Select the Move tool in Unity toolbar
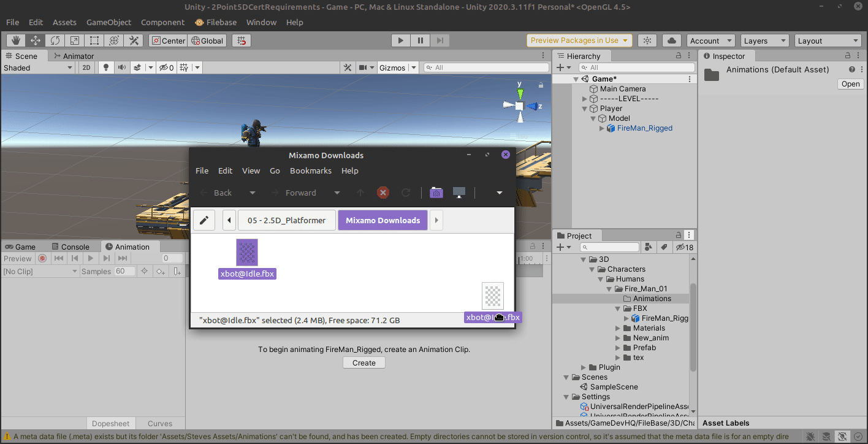Image resolution: width=868 pixels, height=444 pixels. 36,40
